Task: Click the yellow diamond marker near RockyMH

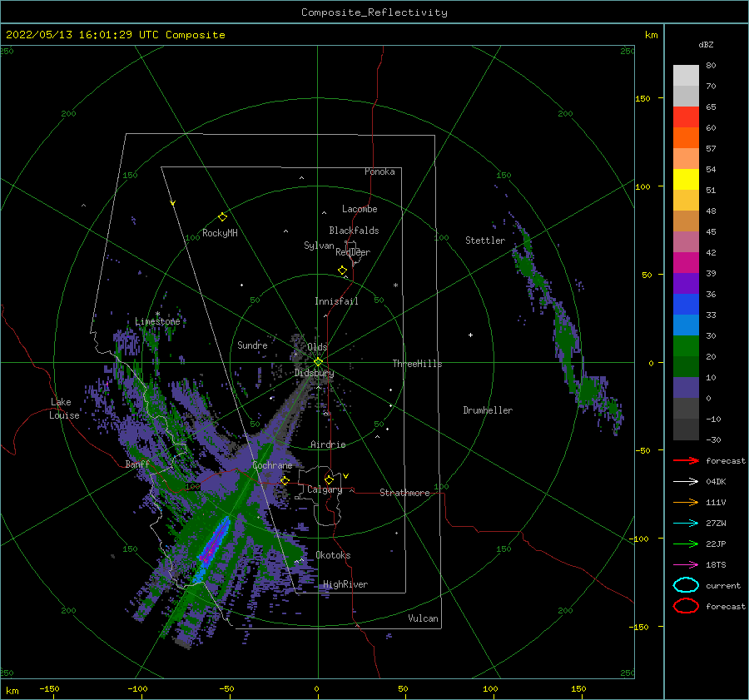Action: pos(222,217)
